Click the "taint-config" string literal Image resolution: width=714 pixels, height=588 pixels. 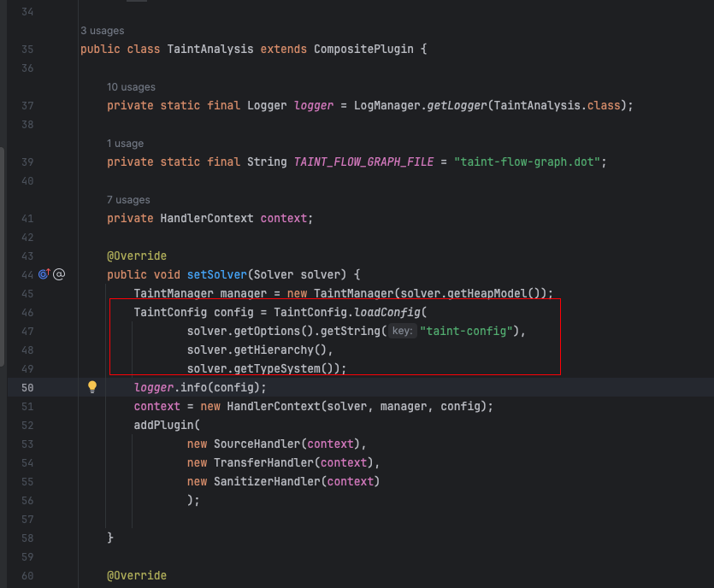[466, 331]
